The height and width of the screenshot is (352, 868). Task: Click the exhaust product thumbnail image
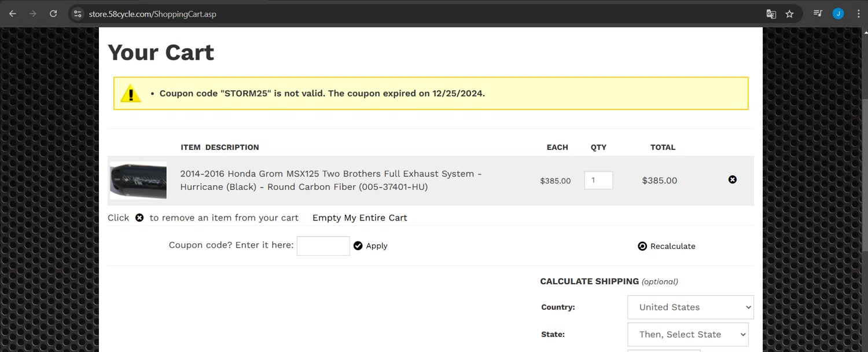138,181
